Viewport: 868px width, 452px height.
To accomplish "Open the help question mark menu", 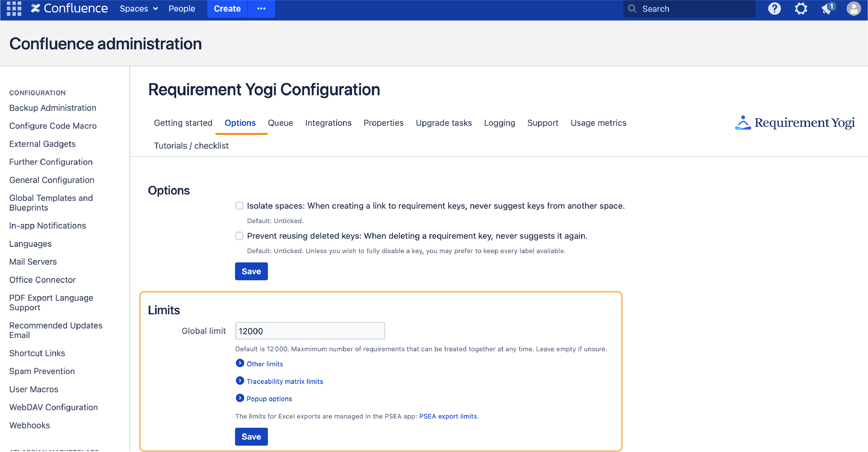I will pos(774,8).
